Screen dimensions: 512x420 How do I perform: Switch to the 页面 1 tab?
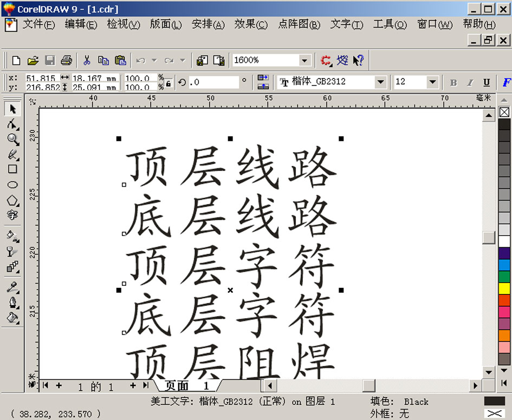(187, 386)
